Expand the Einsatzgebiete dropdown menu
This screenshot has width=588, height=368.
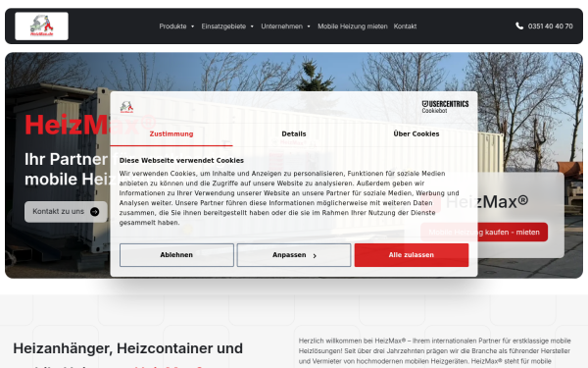click(227, 26)
